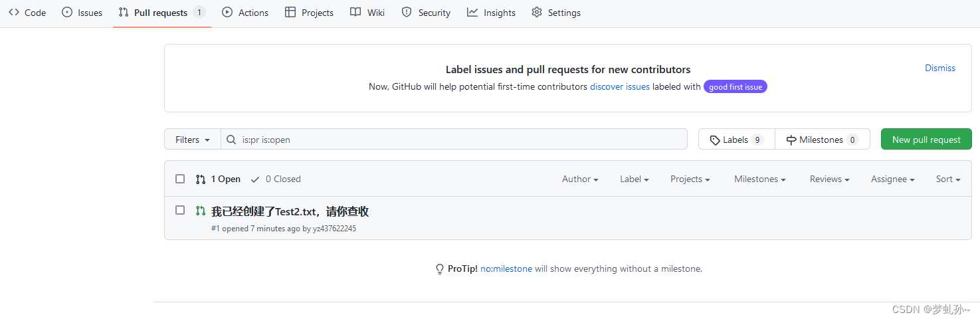
Task: Click the Wiki book icon
Action: tap(355, 13)
